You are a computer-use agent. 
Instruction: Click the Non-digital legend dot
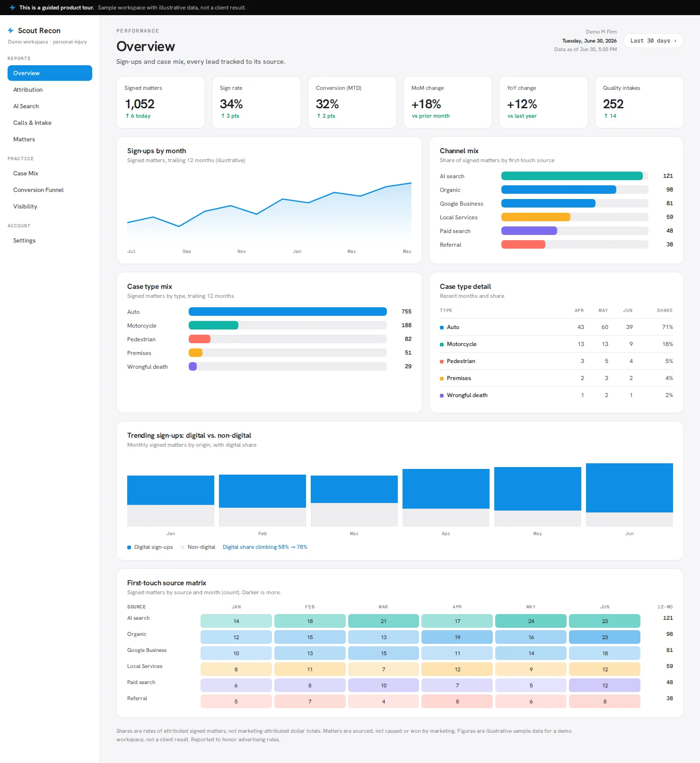[x=183, y=547]
